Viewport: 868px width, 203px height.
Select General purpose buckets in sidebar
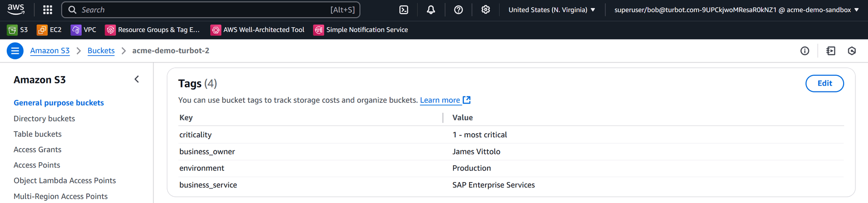point(59,103)
